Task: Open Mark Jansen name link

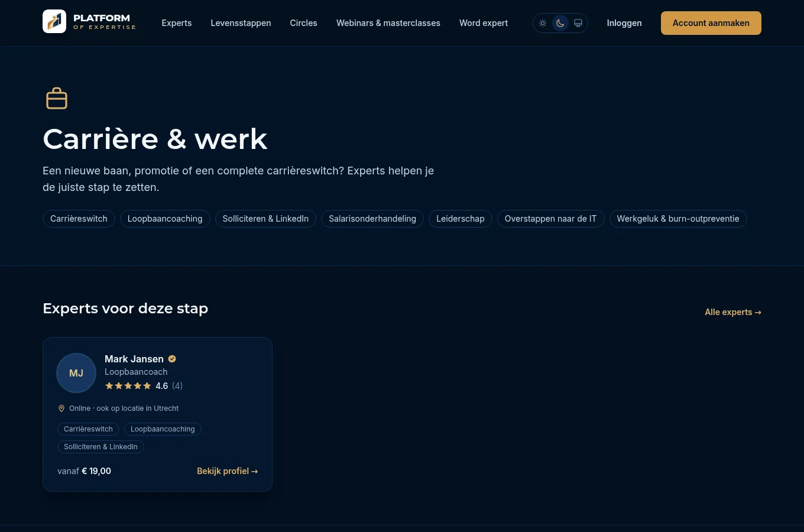Action: (134, 359)
